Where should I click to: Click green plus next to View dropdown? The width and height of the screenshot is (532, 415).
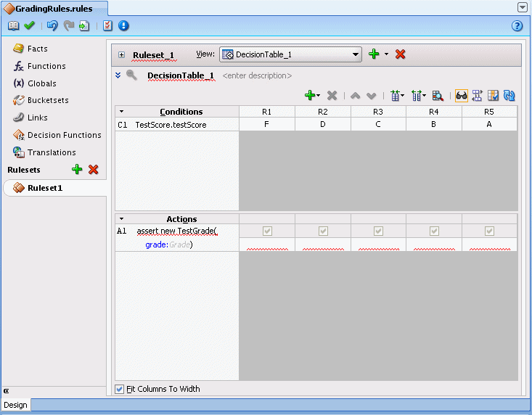[x=374, y=54]
